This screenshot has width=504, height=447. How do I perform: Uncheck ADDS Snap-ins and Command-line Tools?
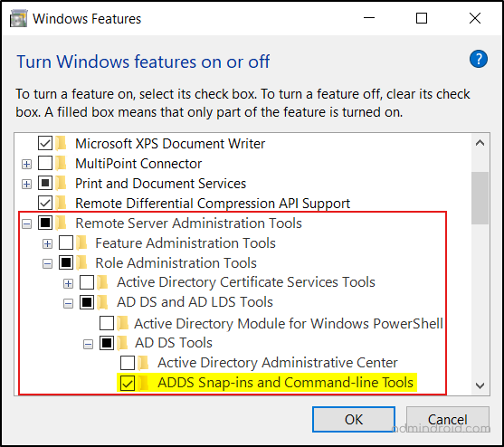point(128,383)
